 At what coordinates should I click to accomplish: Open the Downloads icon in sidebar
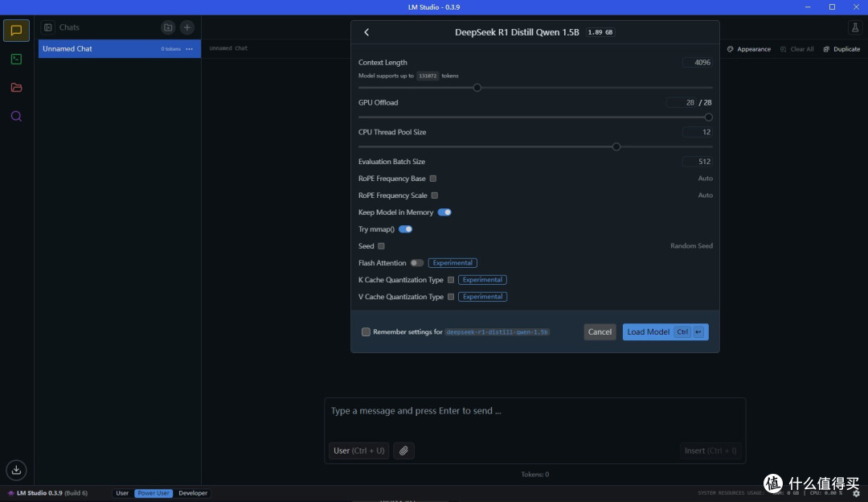coord(16,470)
